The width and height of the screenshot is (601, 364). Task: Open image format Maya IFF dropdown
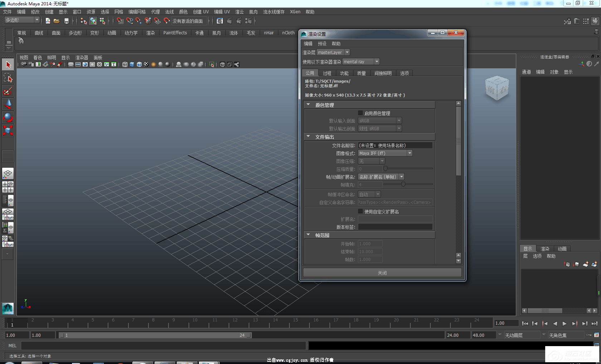pos(385,153)
